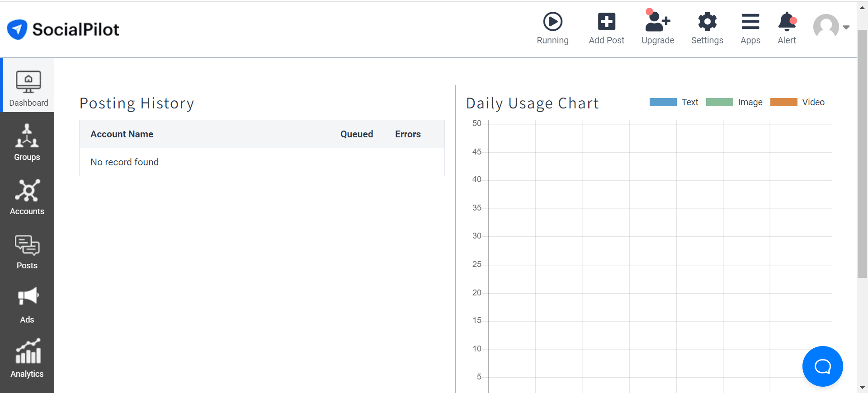Open the Alert bell notifications

pos(787,22)
